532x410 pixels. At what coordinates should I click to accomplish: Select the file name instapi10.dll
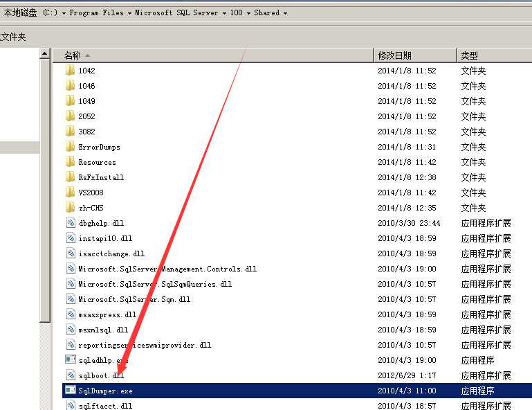[105, 238]
